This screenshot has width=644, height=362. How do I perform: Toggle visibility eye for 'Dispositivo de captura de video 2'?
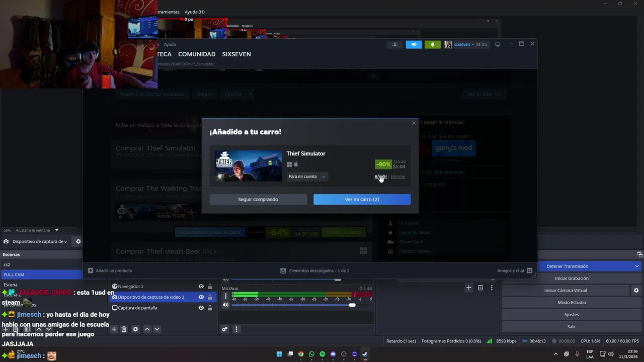201,297
